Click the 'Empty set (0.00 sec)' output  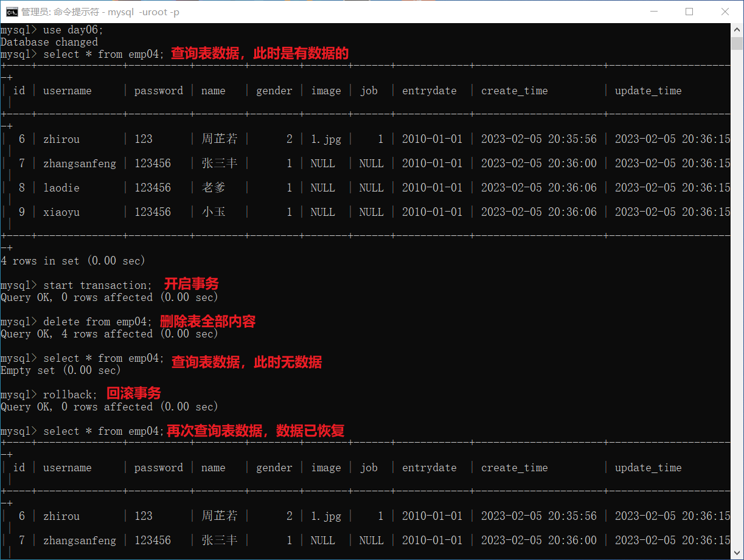click(x=61, y=370)
